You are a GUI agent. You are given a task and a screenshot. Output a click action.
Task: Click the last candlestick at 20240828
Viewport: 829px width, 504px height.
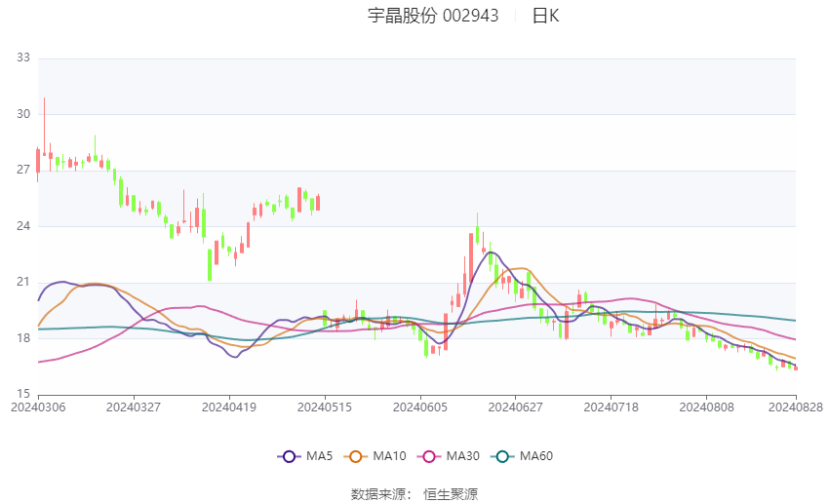pos(796,368)
